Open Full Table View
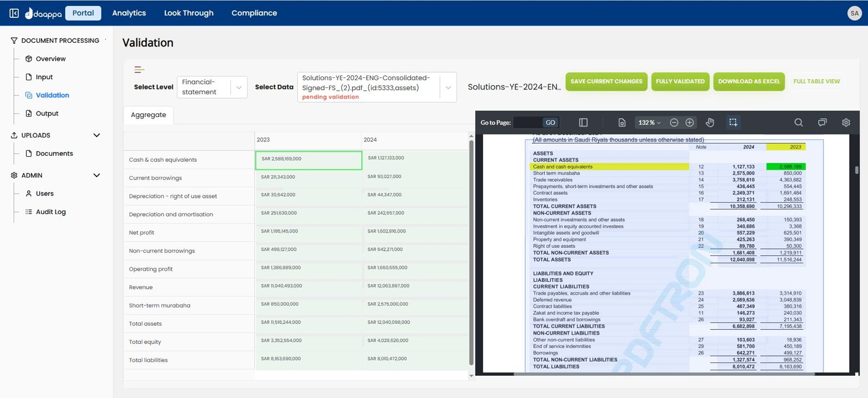The image size is (868, 398). (816, 81)
